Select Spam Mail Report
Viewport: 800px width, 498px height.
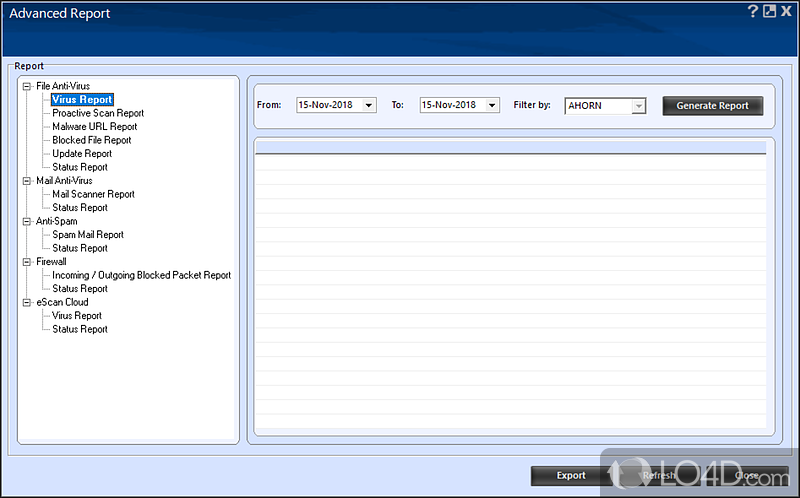(88, 235)
